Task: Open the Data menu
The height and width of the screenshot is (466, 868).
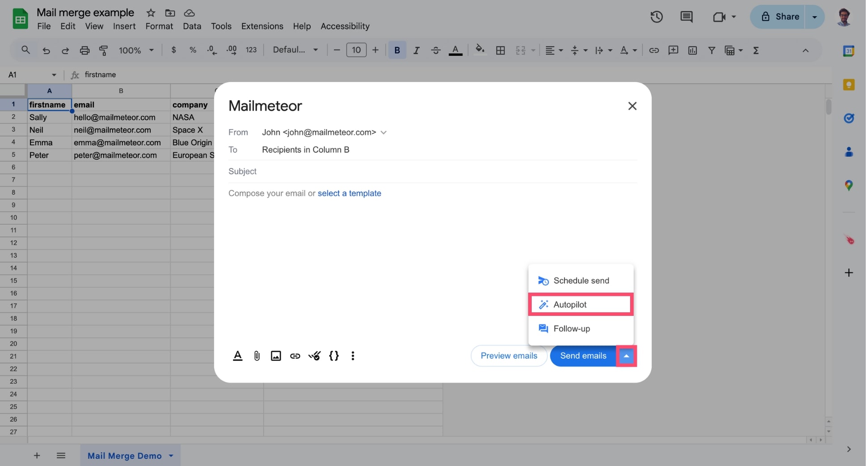Action: [x=192, y=26]
